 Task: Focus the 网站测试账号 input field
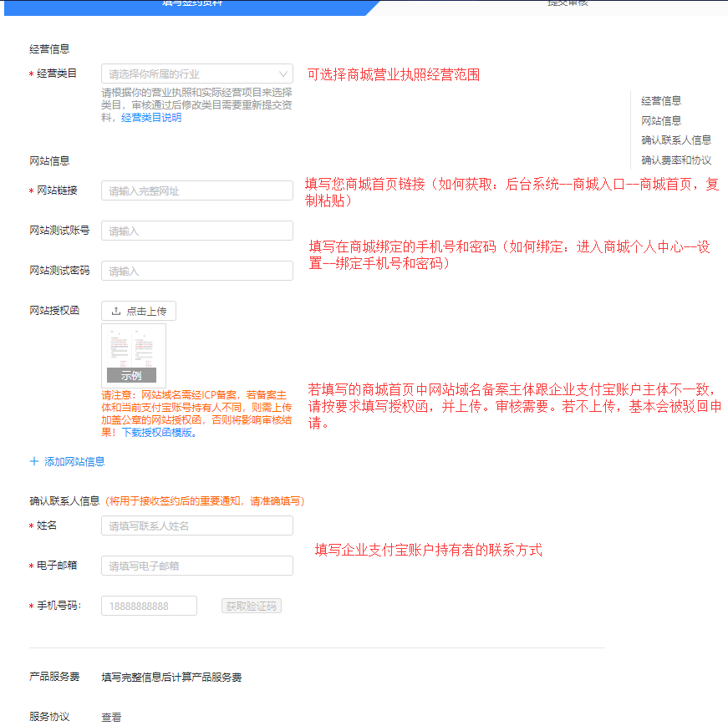[196, 231]
